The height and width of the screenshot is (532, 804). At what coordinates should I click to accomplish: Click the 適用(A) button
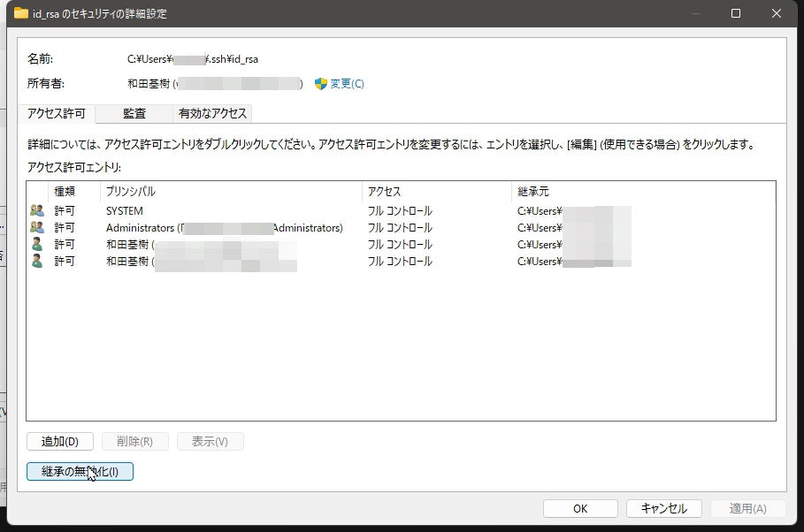click(x=748, y=508)
